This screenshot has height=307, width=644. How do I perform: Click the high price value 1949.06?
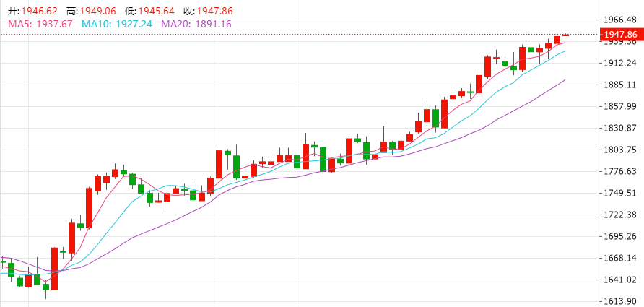pos(97,11)
